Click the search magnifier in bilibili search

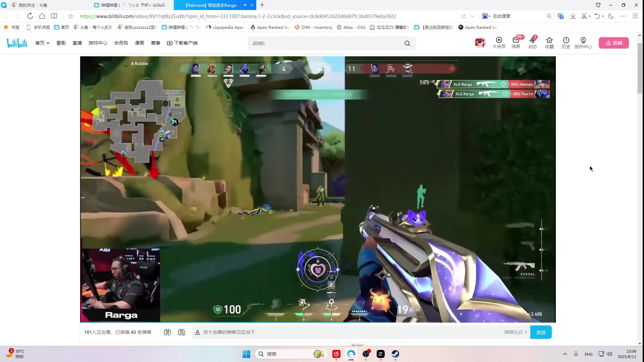click(x=407, y=43)
